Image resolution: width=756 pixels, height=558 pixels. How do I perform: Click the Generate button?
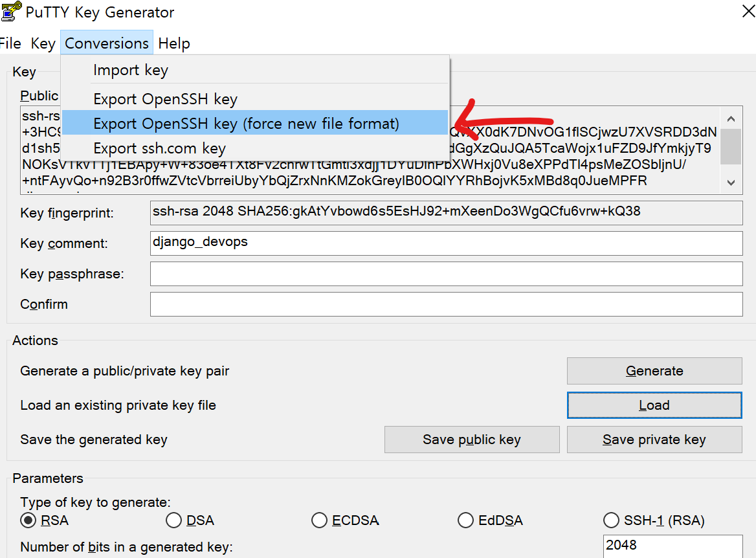(x=654, y=370)
